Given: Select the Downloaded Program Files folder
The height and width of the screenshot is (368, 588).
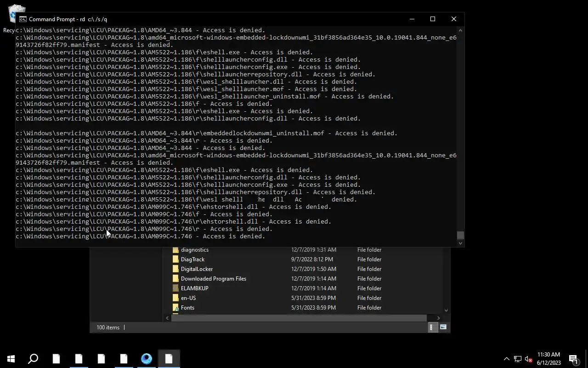Looking at the screenshot, I should click(x=214, y=279).
